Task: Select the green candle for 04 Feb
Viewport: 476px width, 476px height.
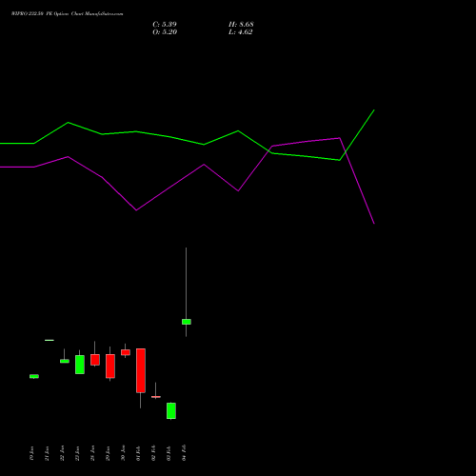Action: pos(187,322)
